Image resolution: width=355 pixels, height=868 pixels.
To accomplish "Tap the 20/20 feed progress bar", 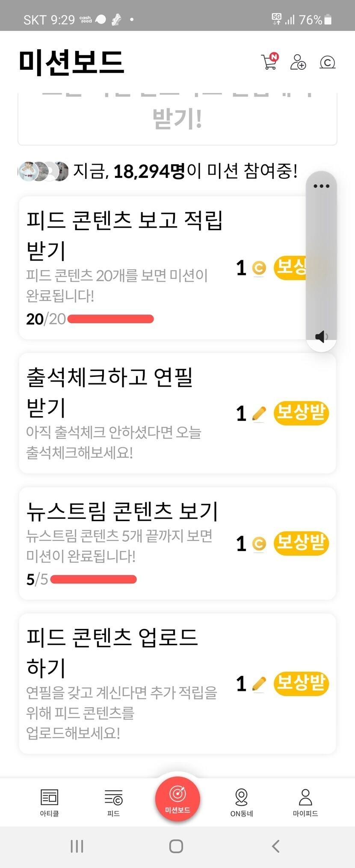I will (x=110, y=319).
